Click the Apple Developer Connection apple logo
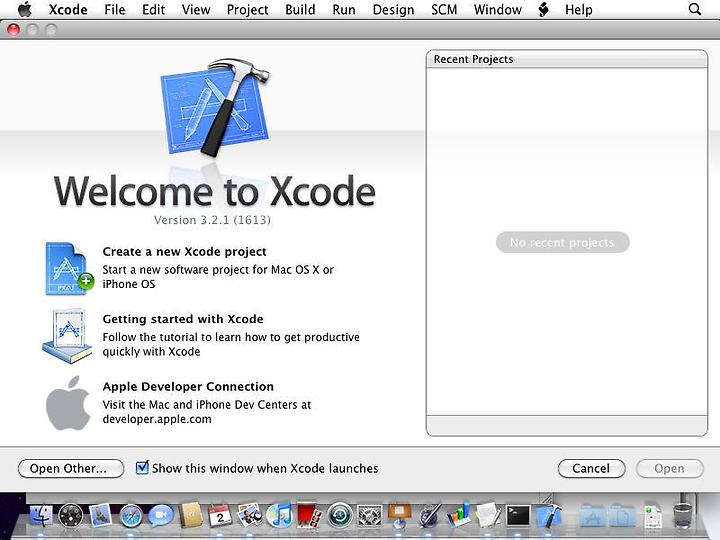Viewport: 720px width, 540px height. [x=68, y=403]
